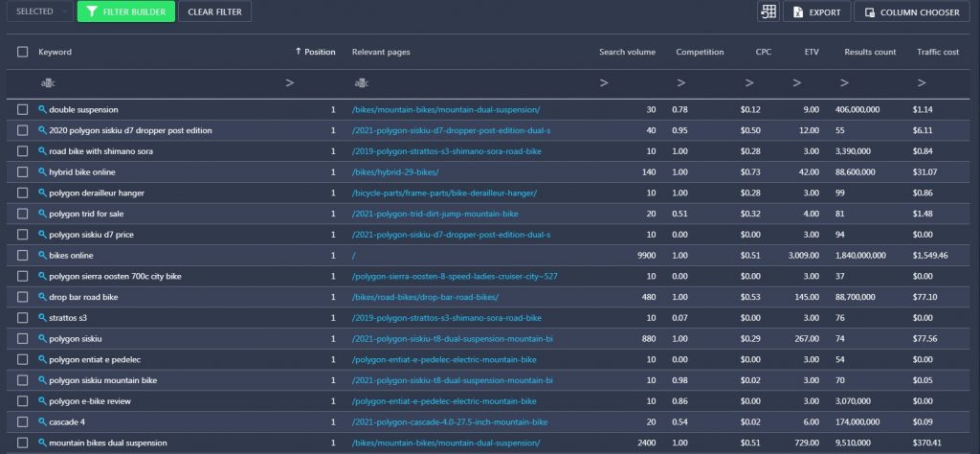
Task: Toggle the select-all checkbox in header
Action: pyautogui.click(x=23, y=52)
